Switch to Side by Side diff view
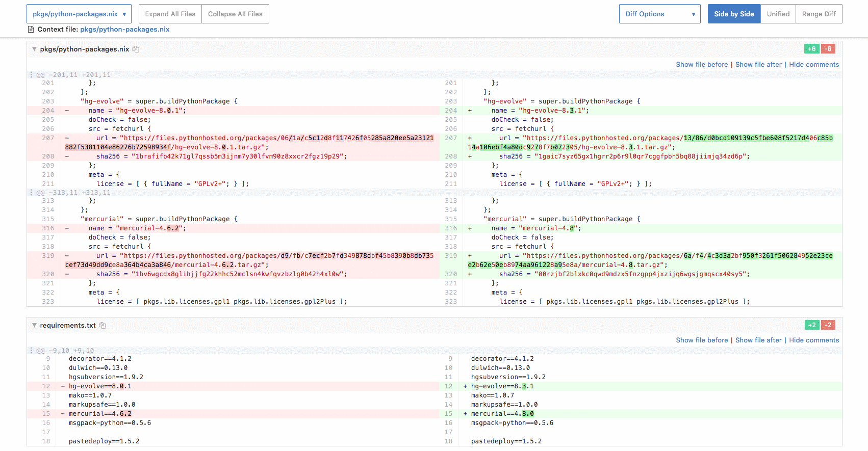The image size is (868, 451). coord(733,14)
